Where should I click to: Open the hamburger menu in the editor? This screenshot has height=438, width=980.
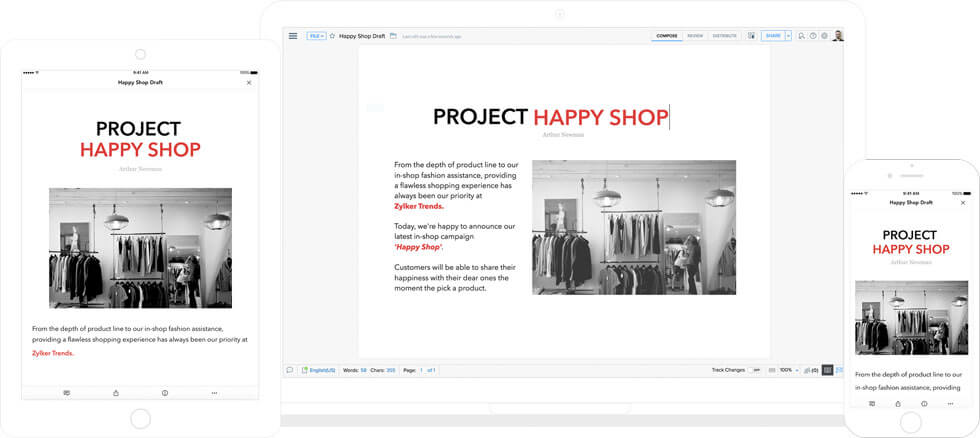[x=293, y=36]
